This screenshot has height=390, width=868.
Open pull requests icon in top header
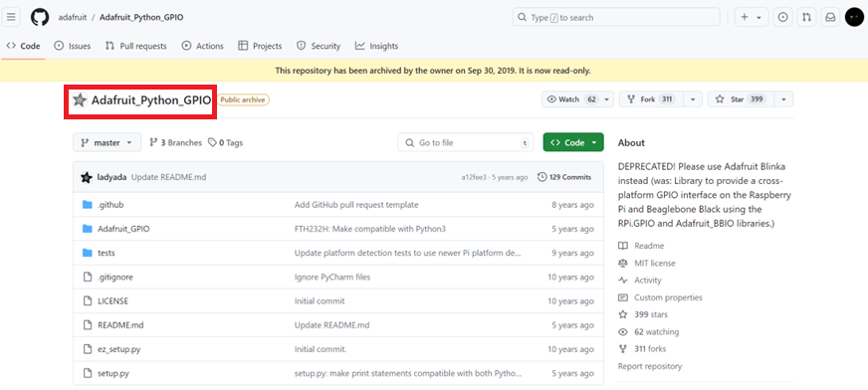pyautogui.click(x=806, y=17)
